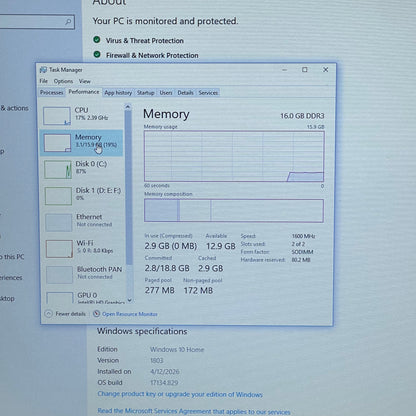Open the Options menu in Task Manager

point(63,81)
